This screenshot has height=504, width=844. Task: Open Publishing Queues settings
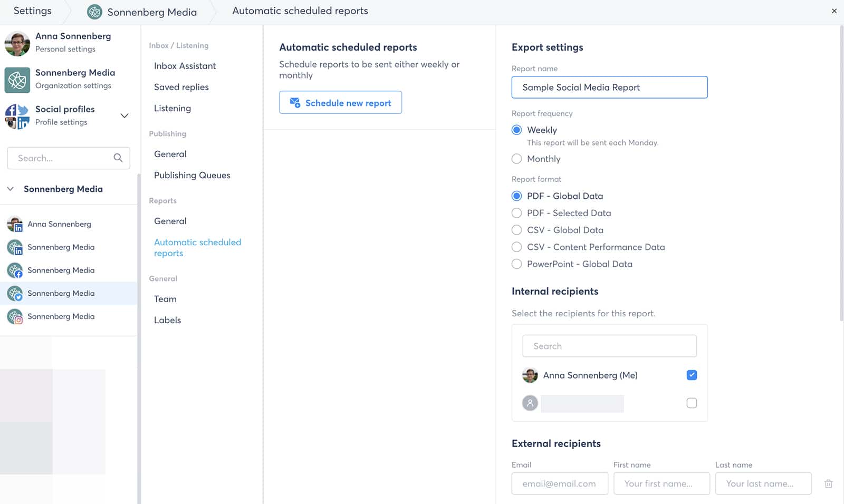[191, 175]
